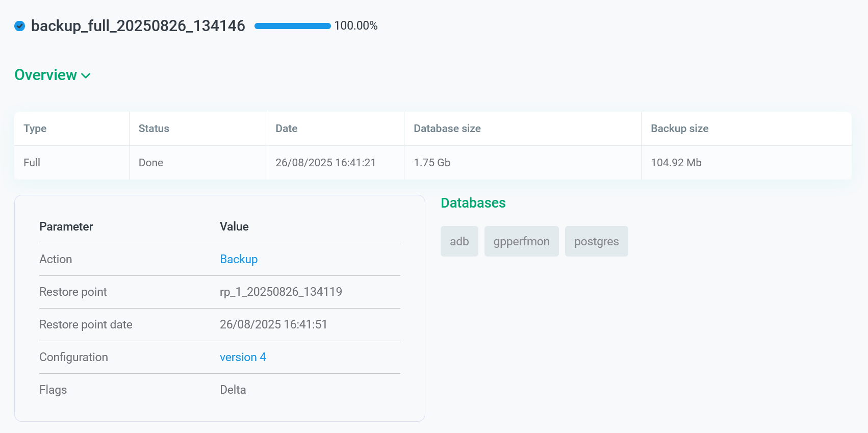The width and height of the screenshot is (868, 433).
Task: Click the backup_full_20250826_134146 title
Action: [138, 26]
